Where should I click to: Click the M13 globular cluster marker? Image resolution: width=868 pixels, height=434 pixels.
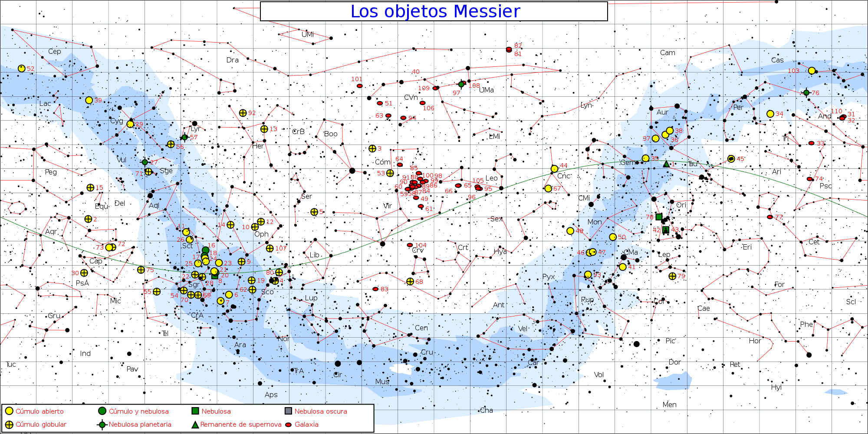tap(264, 129)
